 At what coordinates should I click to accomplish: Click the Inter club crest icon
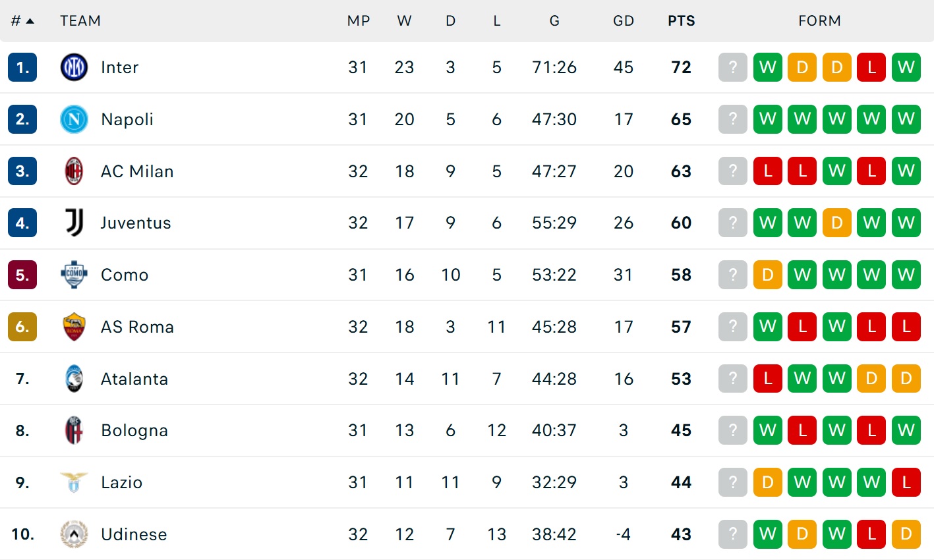tap(74, 67)
